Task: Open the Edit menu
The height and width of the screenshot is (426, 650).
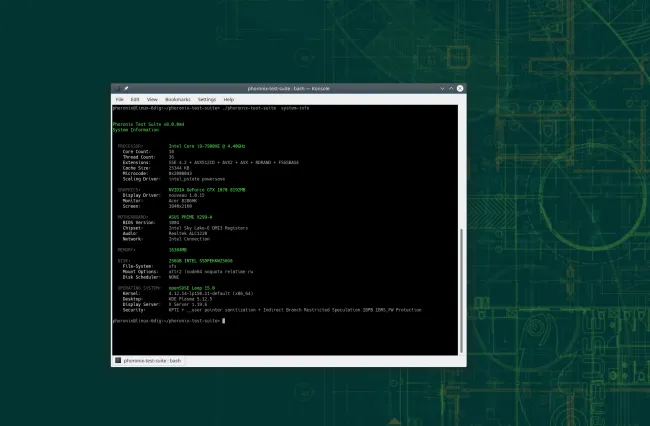Action: (135, 99)
